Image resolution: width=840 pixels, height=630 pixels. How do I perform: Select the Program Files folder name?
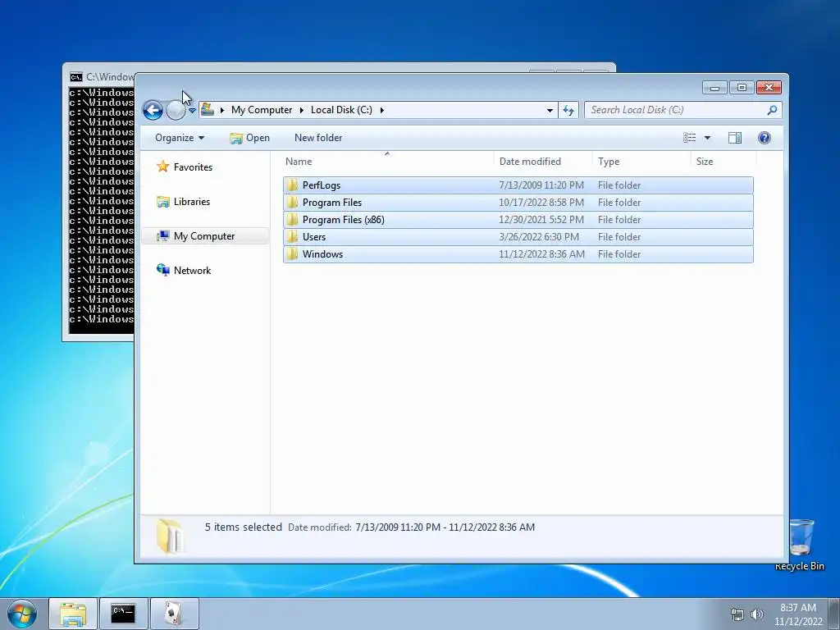click(332, 203)
